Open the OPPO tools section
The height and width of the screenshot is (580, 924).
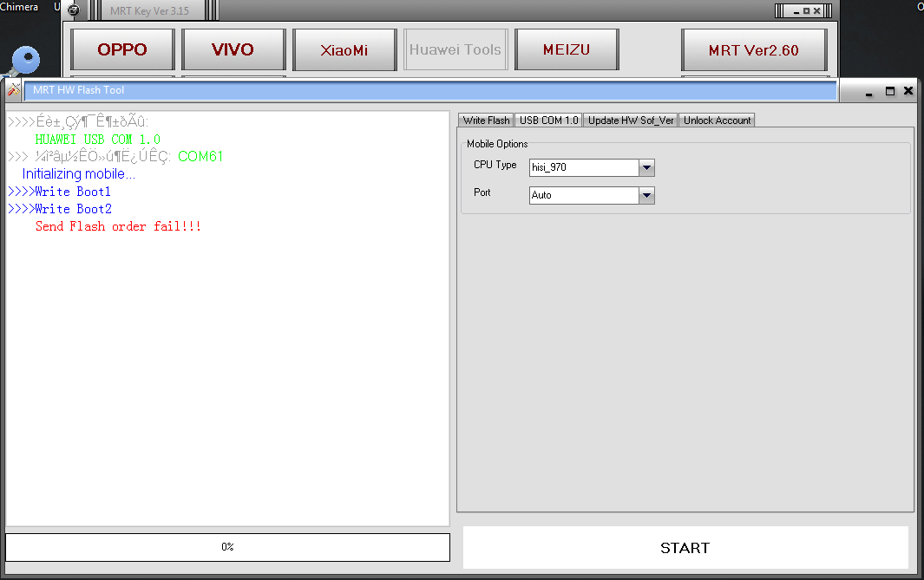tap(122, 49)
